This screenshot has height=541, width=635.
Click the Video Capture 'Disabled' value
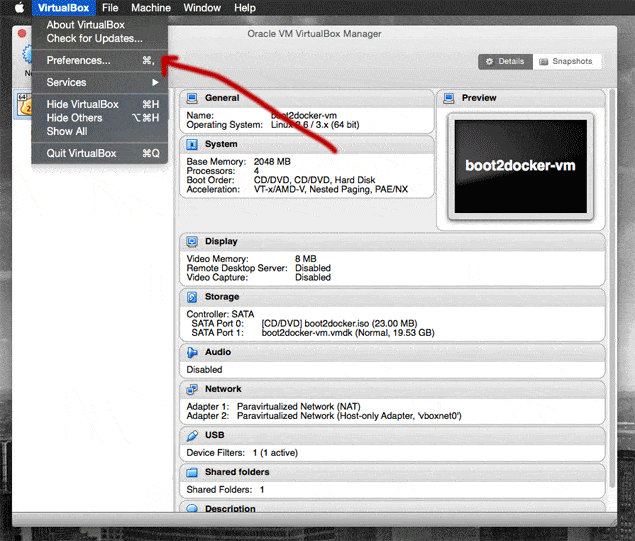coord(313,277)
